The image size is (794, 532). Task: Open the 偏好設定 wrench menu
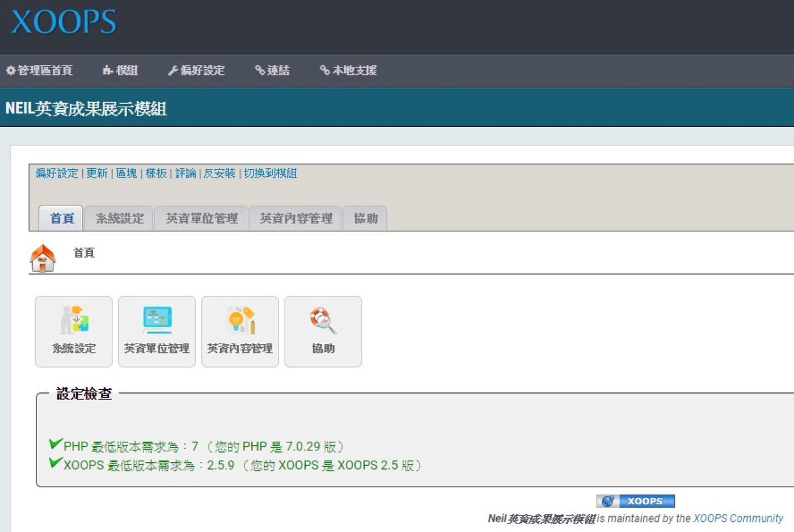point(197,70)
